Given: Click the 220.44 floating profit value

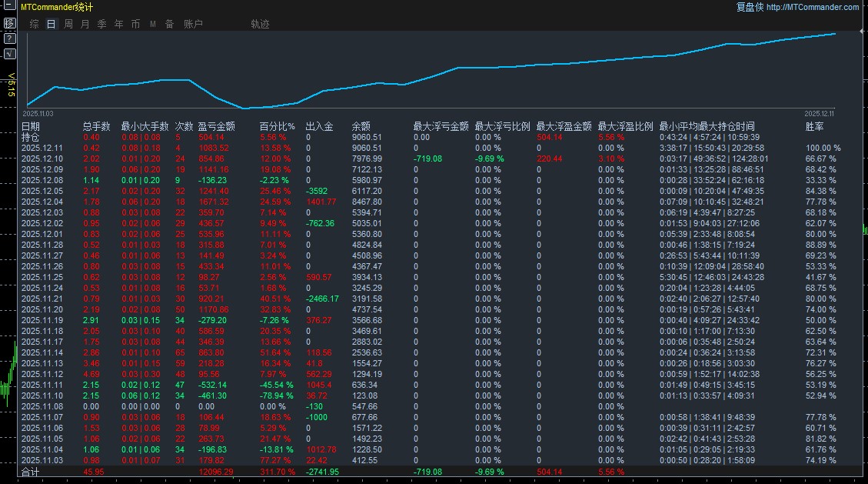Looking at the screenshot, I should coord(549,159).
